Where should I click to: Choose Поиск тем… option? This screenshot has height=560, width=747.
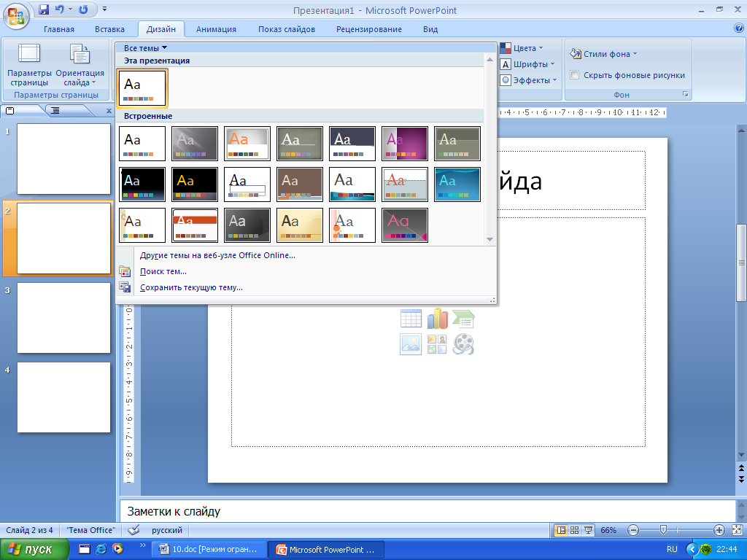click(x=163, y=271)
